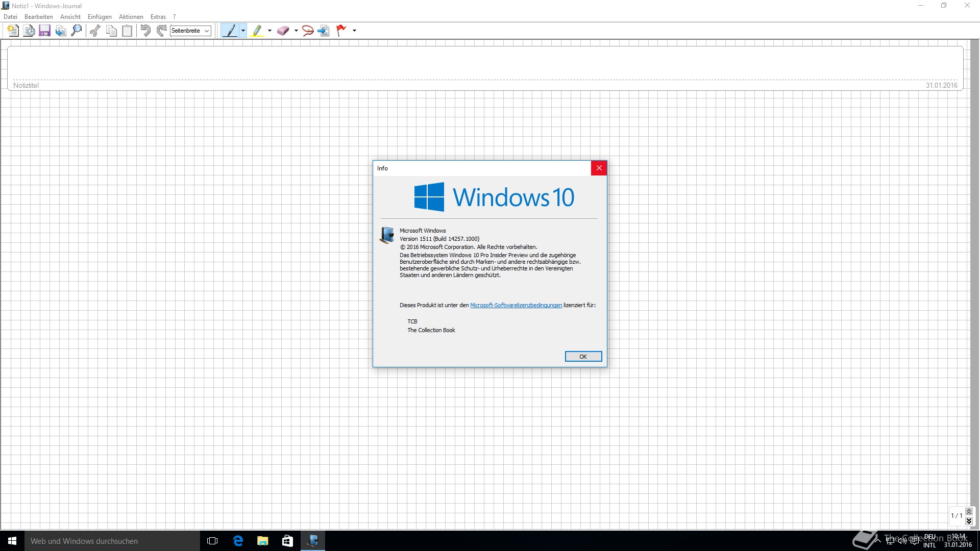
Task: Open the Aktionen menu
Action: [x=131, y=17]
